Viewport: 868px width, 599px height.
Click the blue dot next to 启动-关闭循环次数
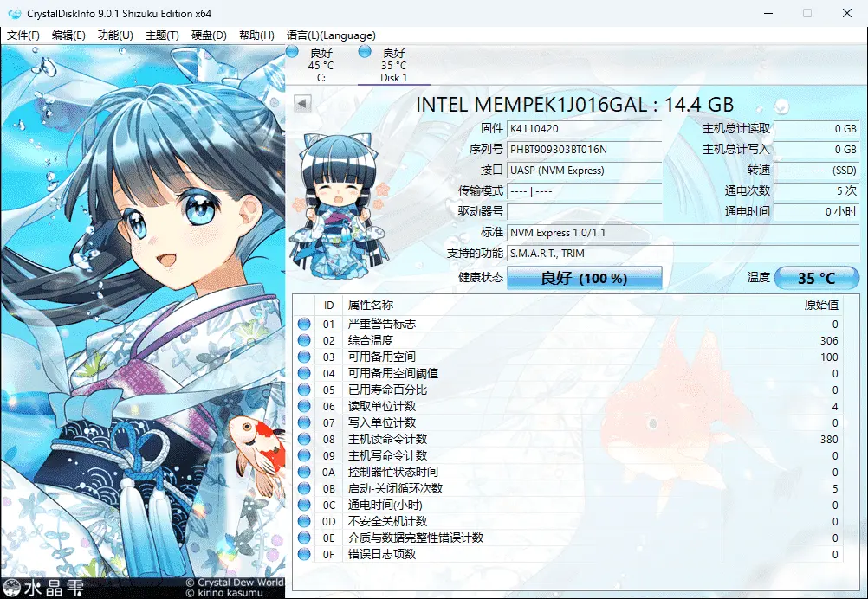[x=304, y=488]
